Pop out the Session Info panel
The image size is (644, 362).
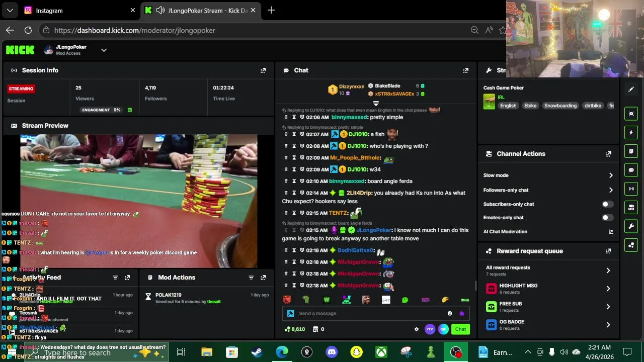click(263, 70)
